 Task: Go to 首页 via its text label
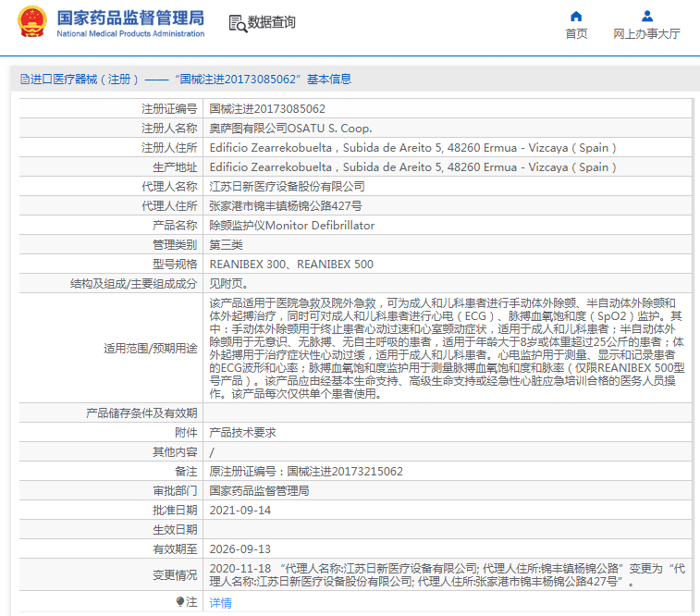[576, 34]
